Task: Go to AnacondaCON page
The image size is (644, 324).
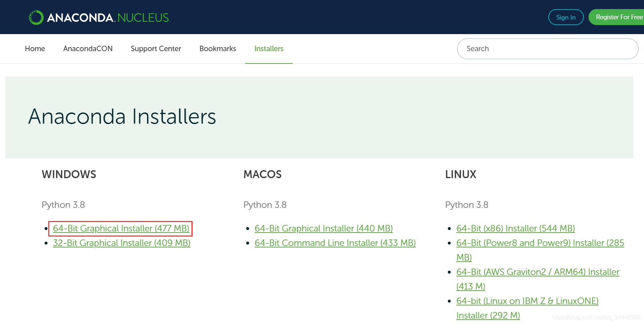Action: click(88, 49)
